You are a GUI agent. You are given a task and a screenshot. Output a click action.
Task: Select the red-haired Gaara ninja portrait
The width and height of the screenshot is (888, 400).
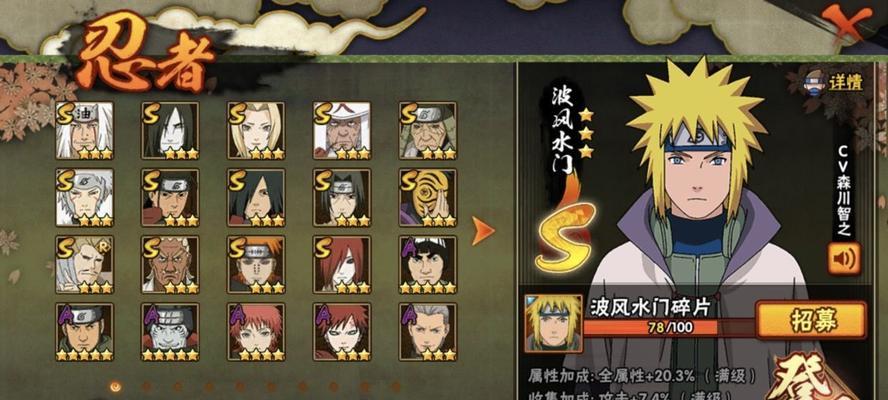click(342, 332)
